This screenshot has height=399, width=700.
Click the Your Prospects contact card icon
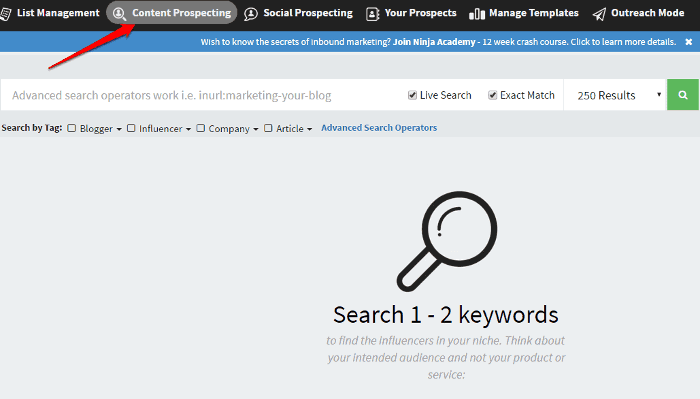pos(372,14)
